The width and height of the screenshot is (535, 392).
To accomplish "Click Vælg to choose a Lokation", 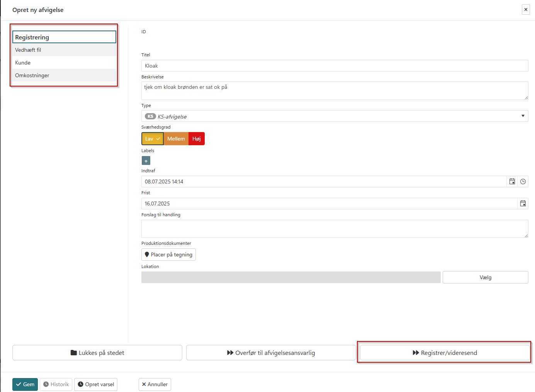I will [x=485, y=277].
